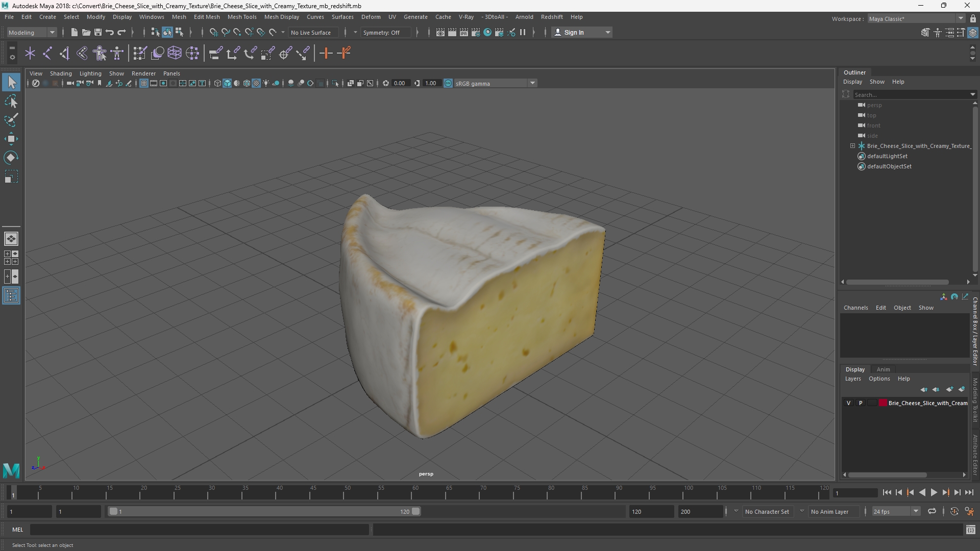The width and height of the screenshot is (980, 551).
Task: Go to start of playback range
Action: point(887,492)
